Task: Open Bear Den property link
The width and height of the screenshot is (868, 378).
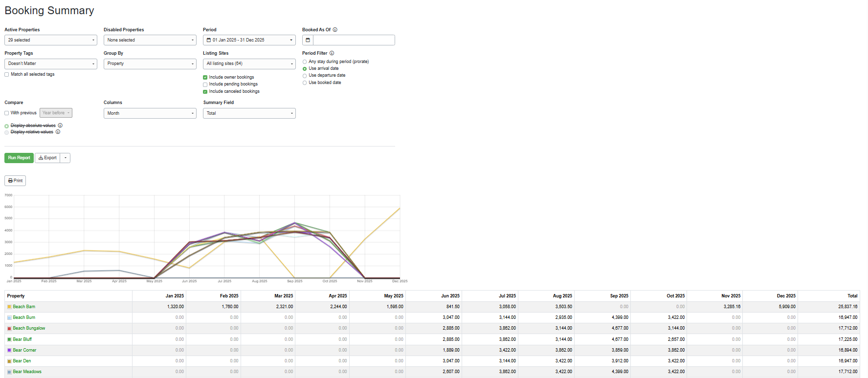Action: point(22,361)
